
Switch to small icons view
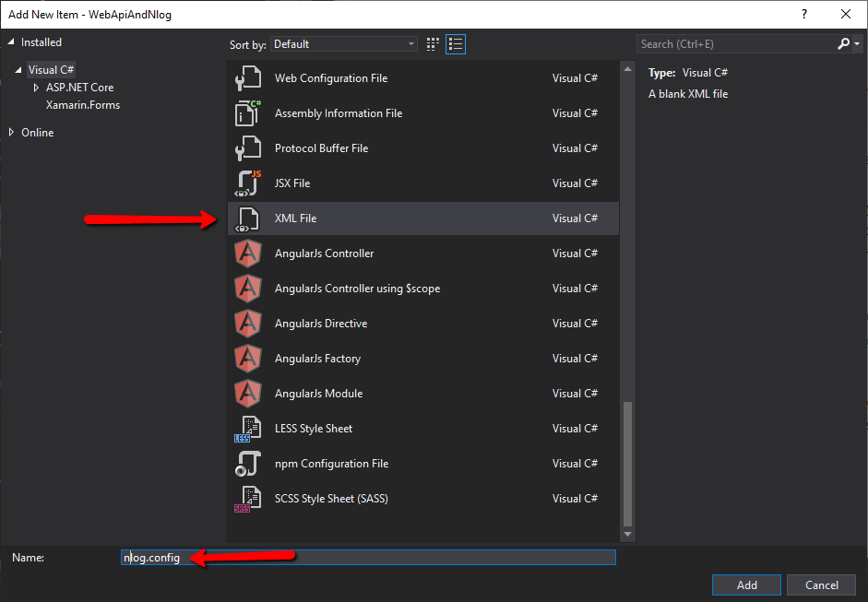coord(433,44)
